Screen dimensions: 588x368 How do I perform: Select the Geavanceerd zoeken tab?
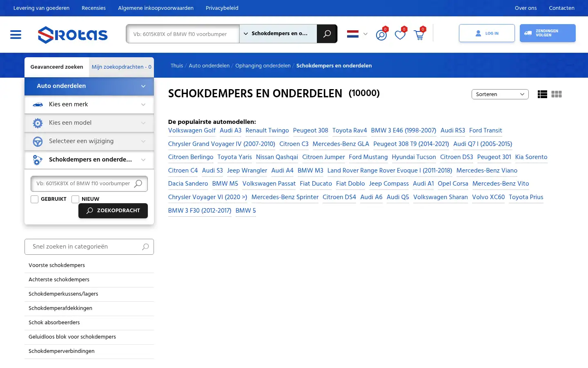coord(57,67)
